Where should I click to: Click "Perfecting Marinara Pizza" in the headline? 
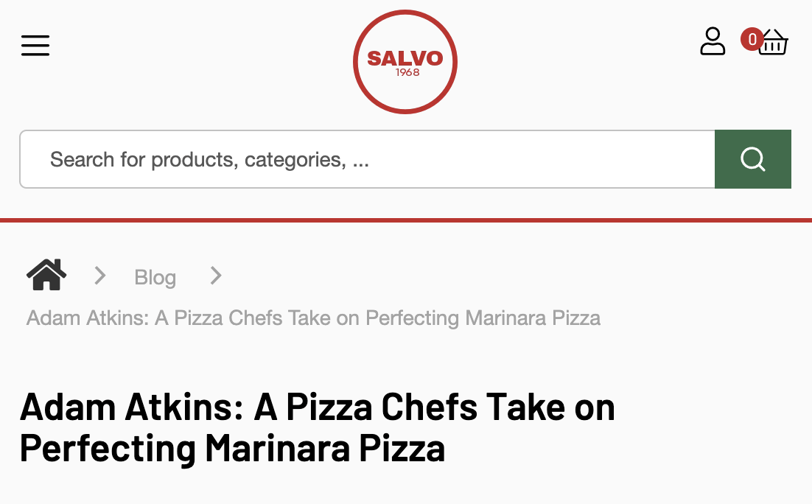tap(233, 447)
